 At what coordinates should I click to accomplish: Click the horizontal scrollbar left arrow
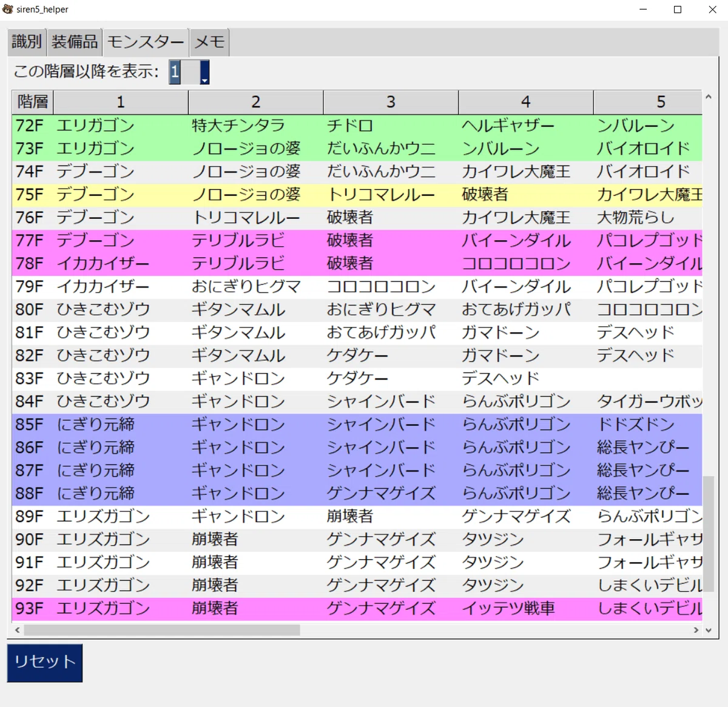pos(18,630)
